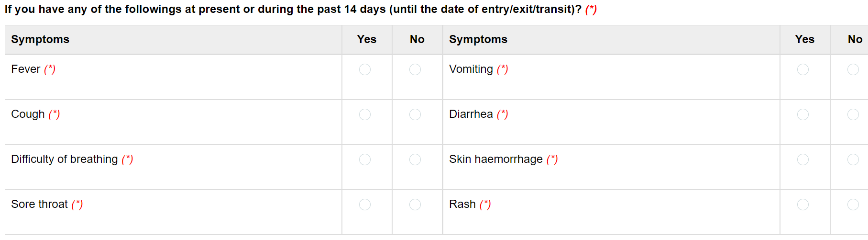Mark Yes for Rash
The width and height of the screenshot is (868, 240).
[803, 205]
